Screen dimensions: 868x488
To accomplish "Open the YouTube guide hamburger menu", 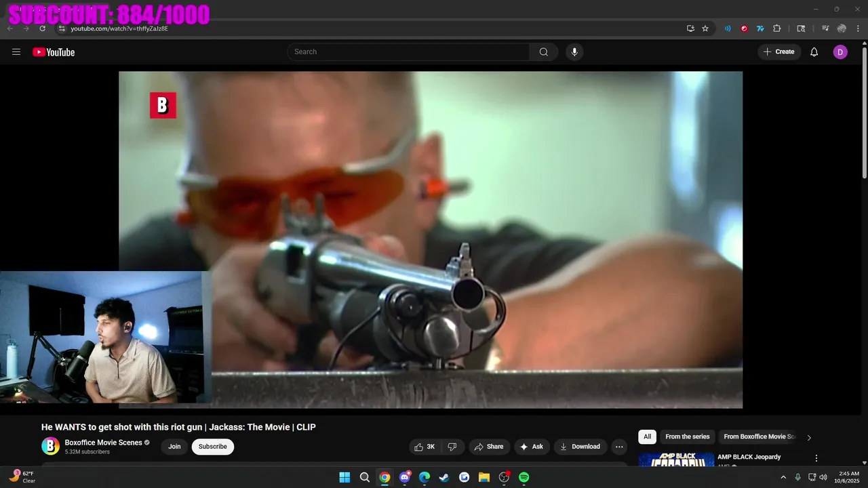I will [16, 52].
